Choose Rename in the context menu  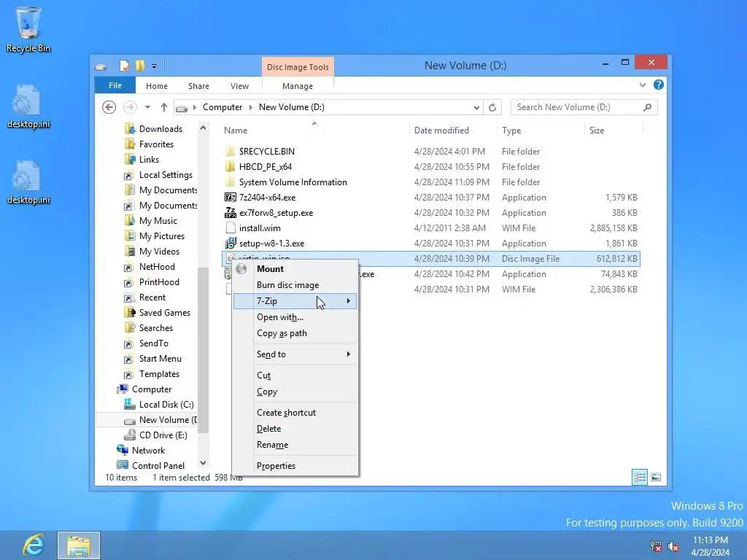click(x=295, y=445)
